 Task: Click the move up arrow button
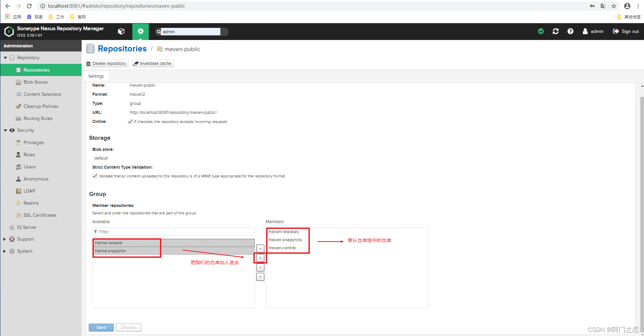(x=260, y=249)
